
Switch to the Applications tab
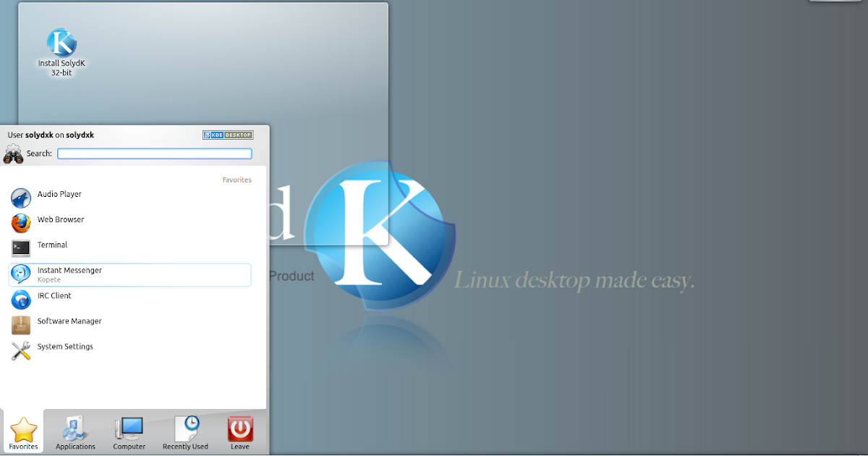coord(75,434)
